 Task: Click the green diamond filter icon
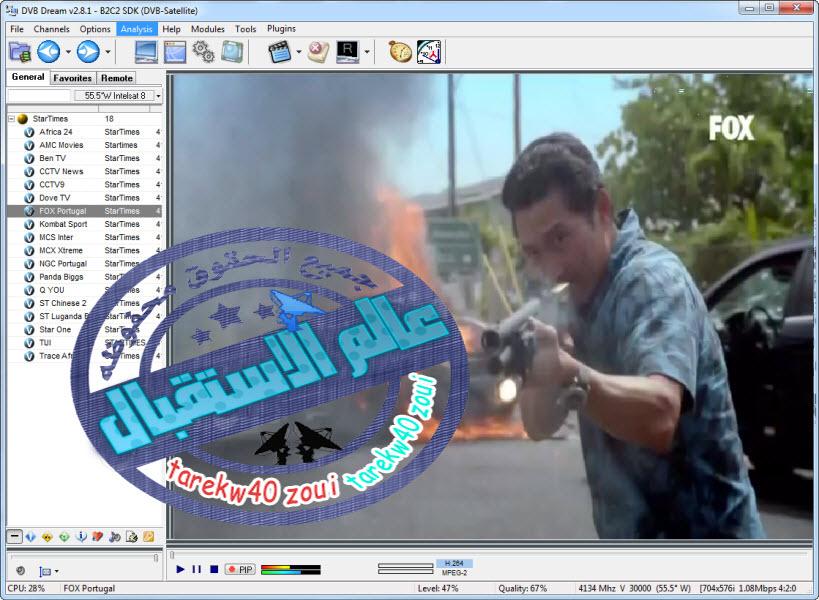click(x=64, y=537)
